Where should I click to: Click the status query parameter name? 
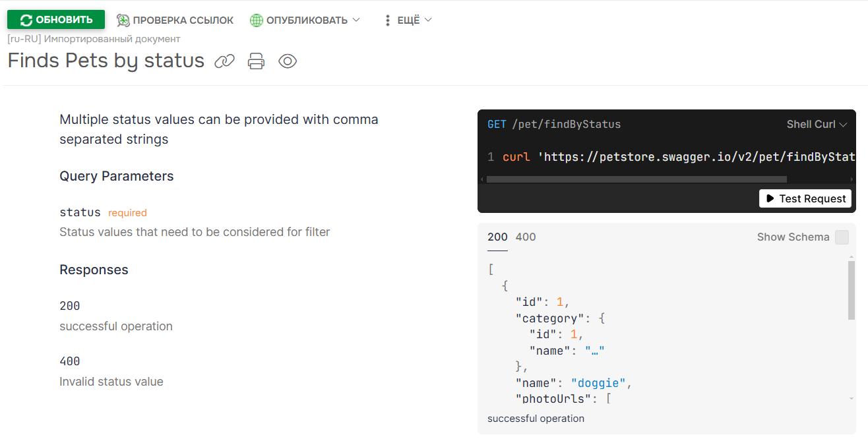point(80,212)
